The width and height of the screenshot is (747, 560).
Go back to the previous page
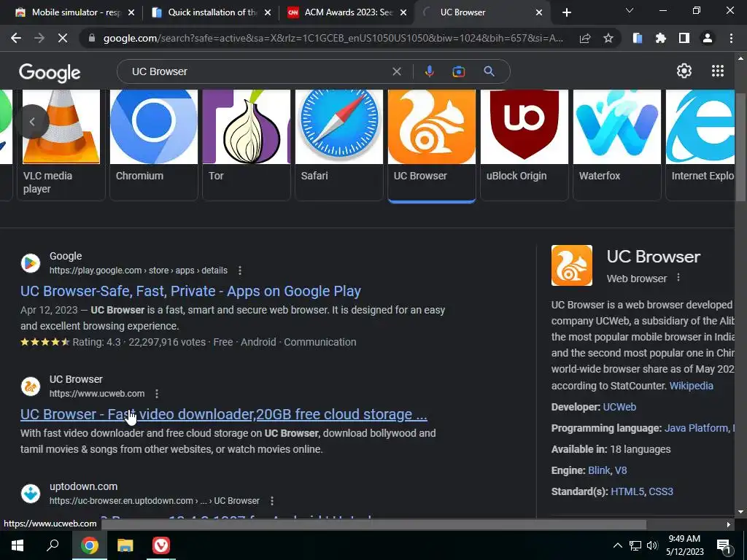click(x=16, y=38)
